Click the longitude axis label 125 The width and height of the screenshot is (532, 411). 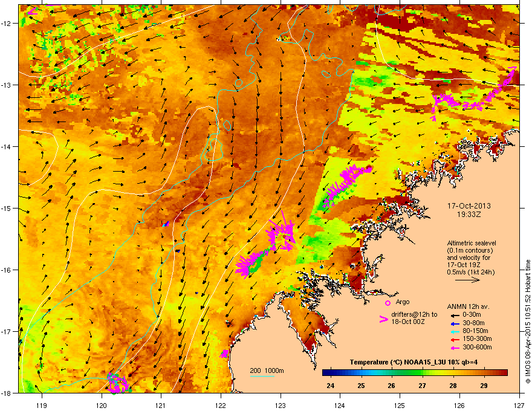pos(400,405)
